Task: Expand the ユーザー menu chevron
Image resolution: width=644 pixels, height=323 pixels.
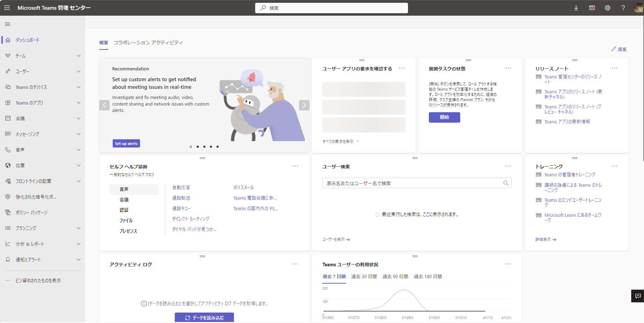Action: coord(79,71)
